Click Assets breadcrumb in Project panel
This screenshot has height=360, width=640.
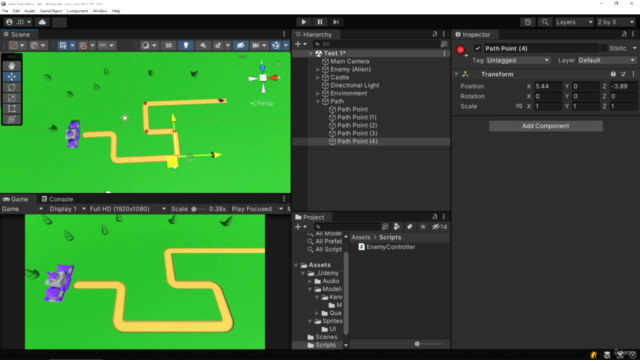coord(360,237)
